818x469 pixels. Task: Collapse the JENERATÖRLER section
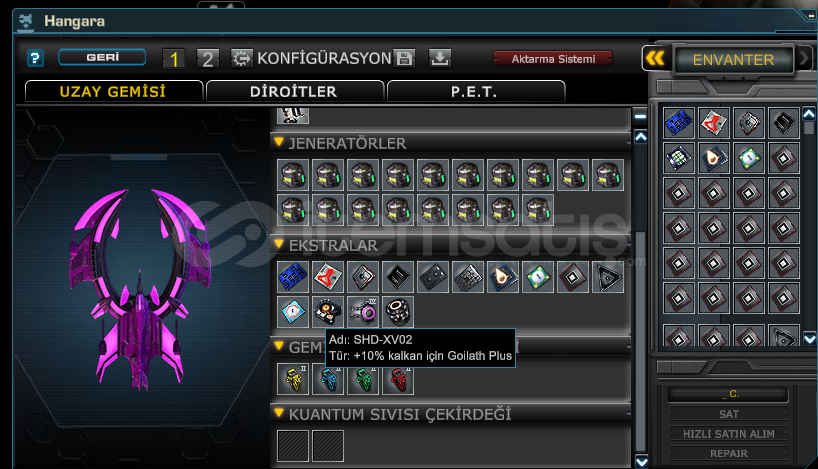coord(279,142)
